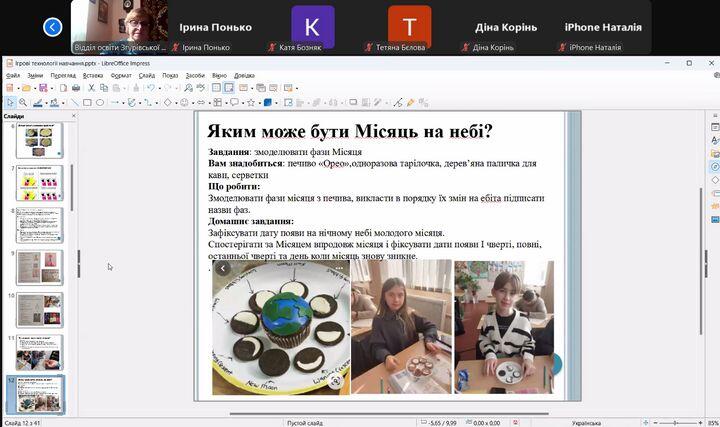Click the Find and Replace icon
The image size is (720, 427).
(188, 88)
